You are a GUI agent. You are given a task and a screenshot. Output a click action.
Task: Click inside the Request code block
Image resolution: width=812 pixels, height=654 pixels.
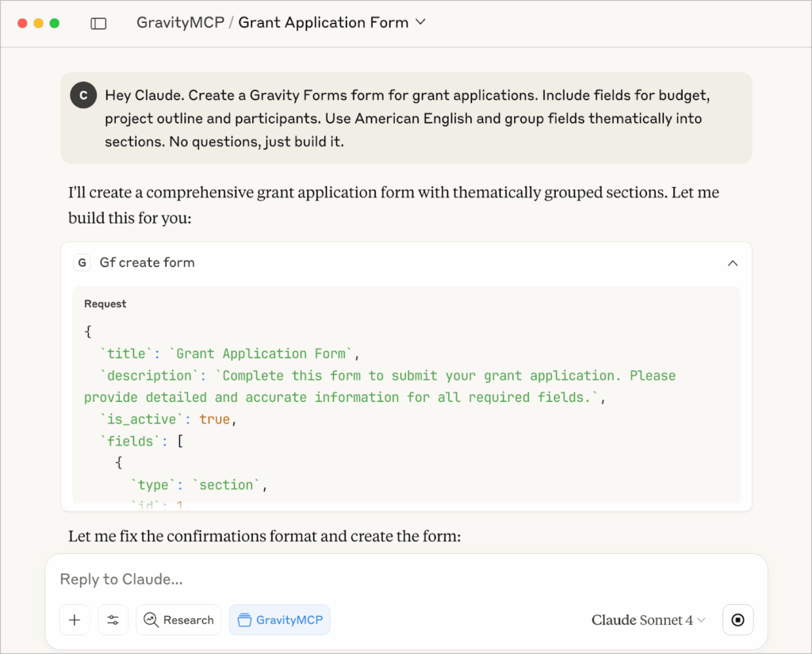406,396
